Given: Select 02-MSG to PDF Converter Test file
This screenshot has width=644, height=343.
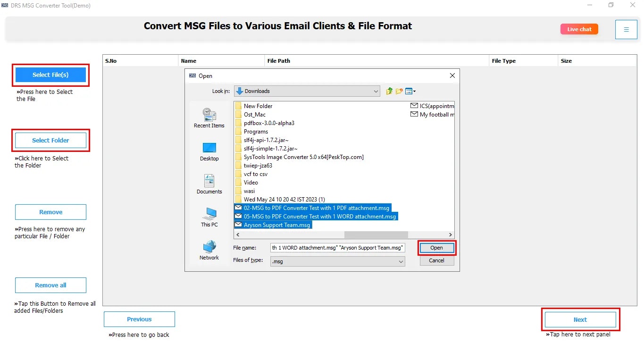Looking at the screenshot, I should (313, 208).
